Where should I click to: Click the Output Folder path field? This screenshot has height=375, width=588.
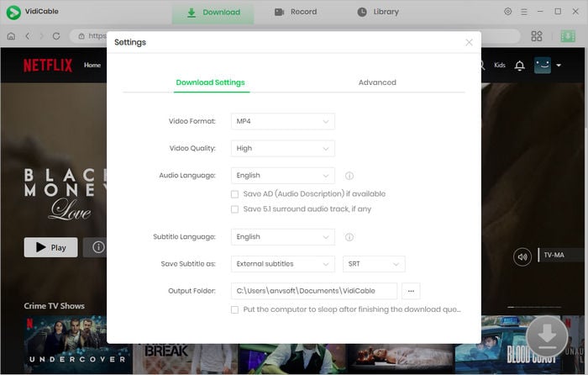click(x=314, y=291)
